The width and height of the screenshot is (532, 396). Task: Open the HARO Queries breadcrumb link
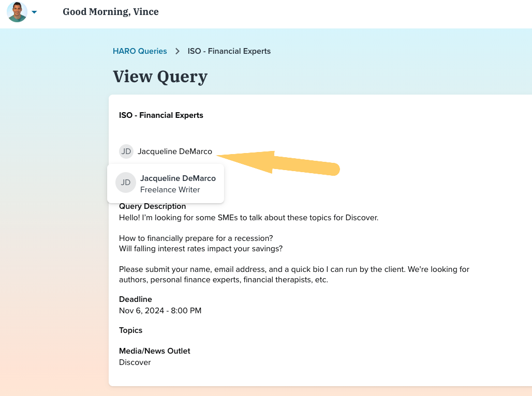140,51
